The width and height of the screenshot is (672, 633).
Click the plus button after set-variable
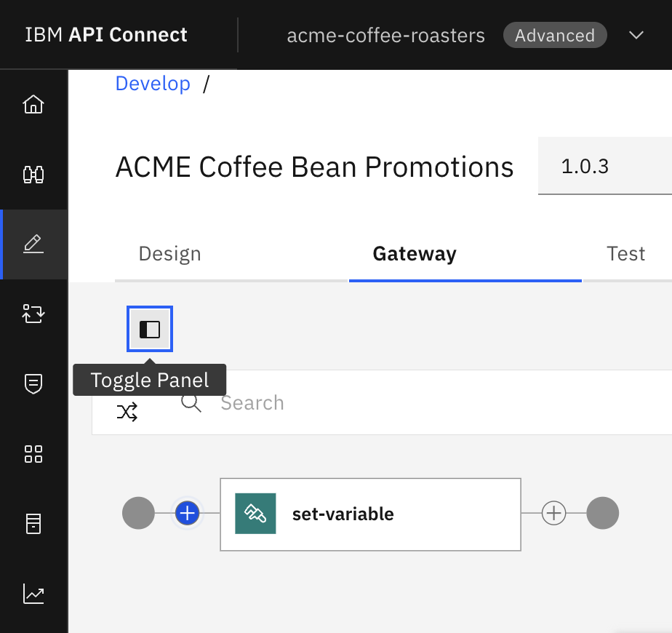point(554,514)
